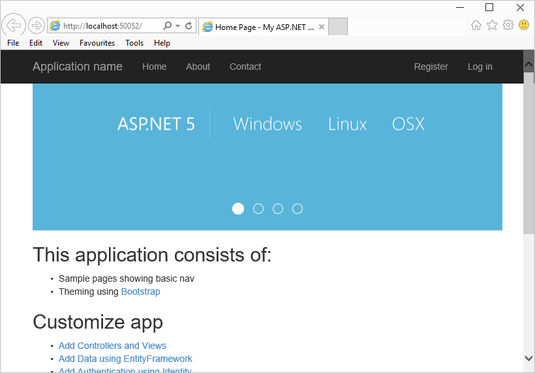
Task: Open Add Data using EntityFramework link
Action: (x=125, y=359)
